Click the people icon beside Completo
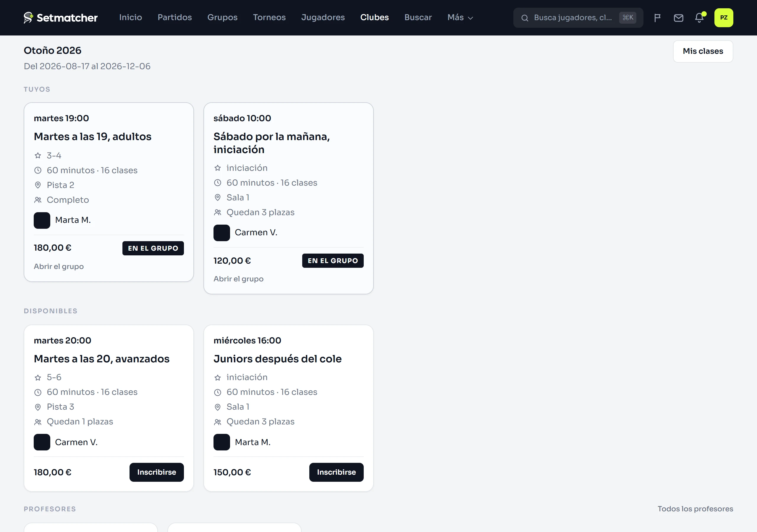 coord(38,200)
